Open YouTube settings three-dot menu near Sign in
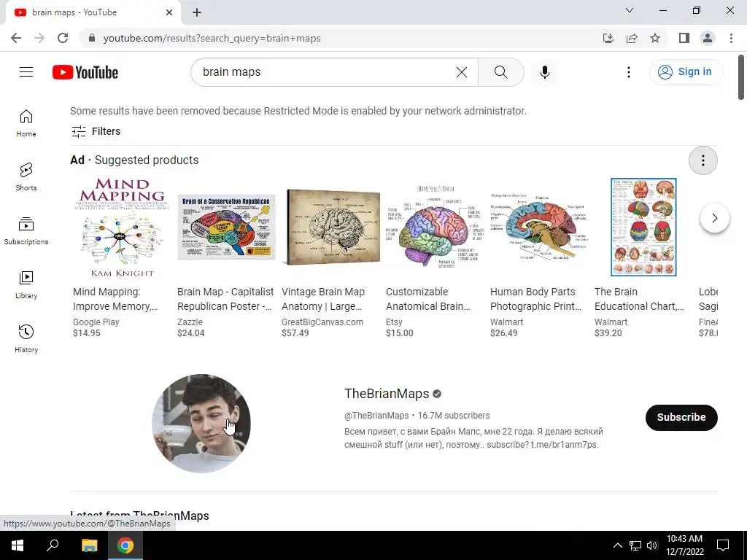This screenshot has height=560, width=747. point(628,72)
